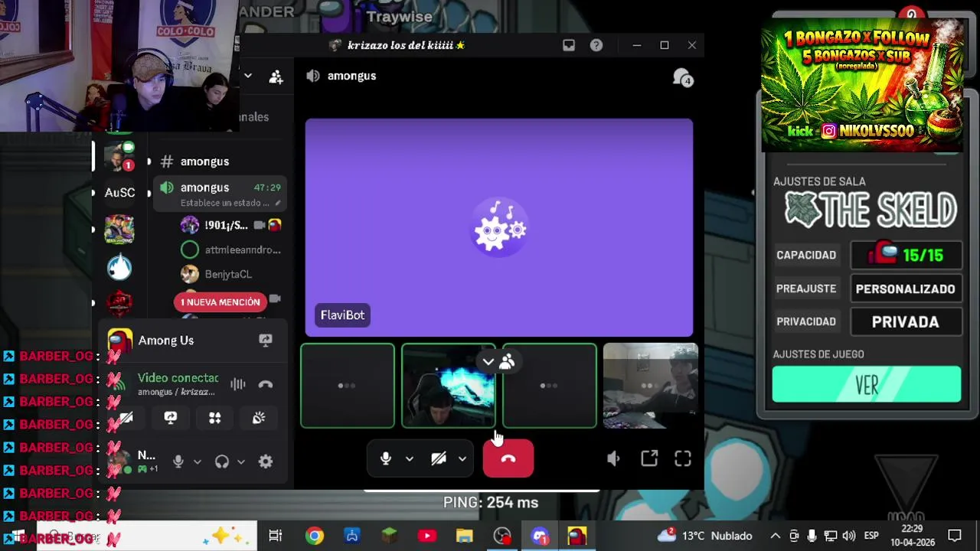The image size is (980, 551).
Task: Select webcam tile with gaming chair
Action: click(x=449, y=386)
